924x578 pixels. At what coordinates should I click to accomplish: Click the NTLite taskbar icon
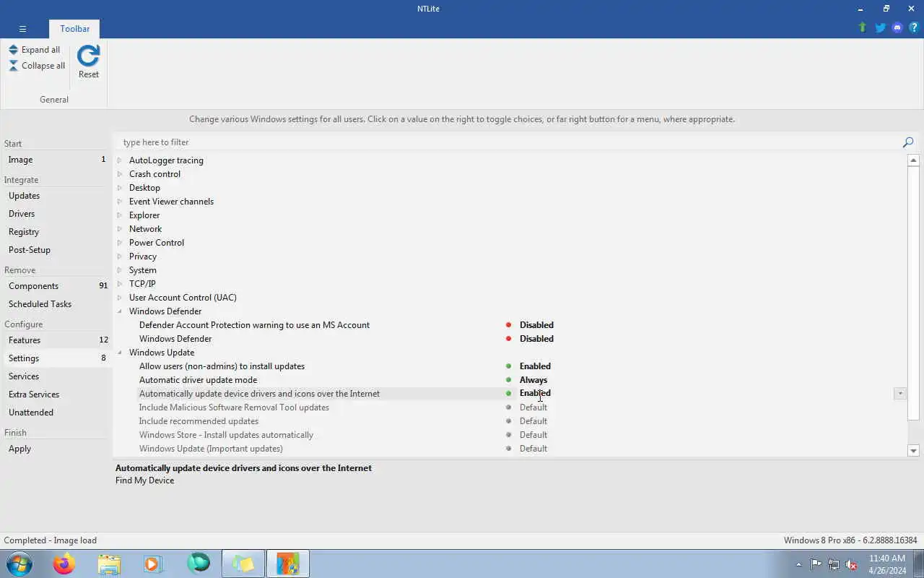pyautogui.click(x=288, y=564)
